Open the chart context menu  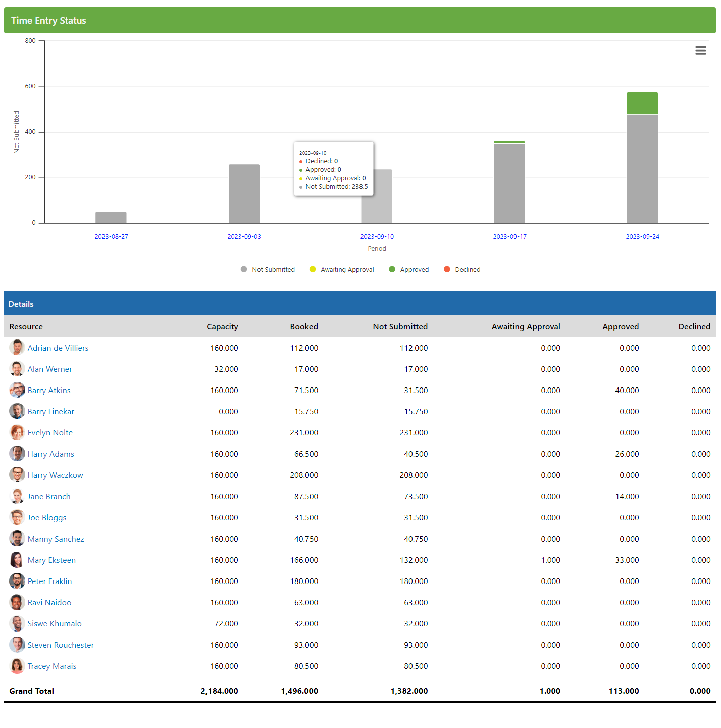pos(700,51)
